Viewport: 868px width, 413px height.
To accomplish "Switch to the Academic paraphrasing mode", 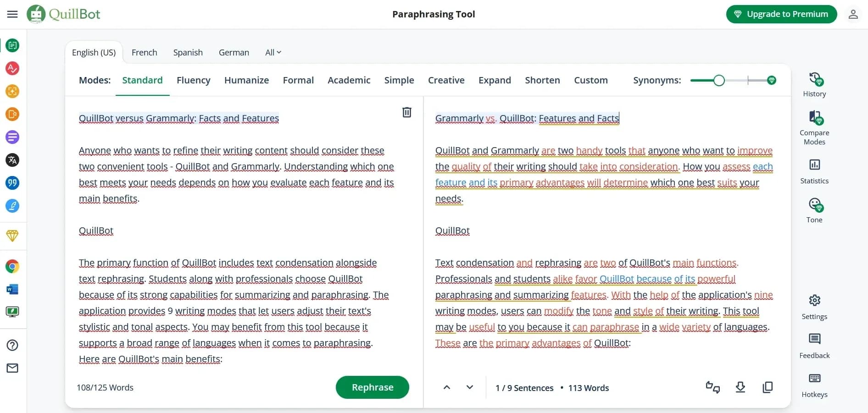I will [x=349, y=80].
